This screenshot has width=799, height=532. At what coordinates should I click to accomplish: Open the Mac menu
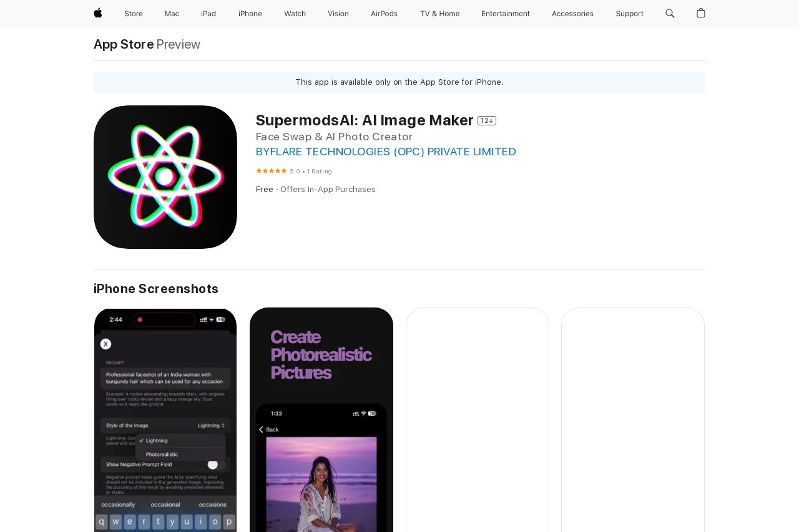tap(172, 14)
